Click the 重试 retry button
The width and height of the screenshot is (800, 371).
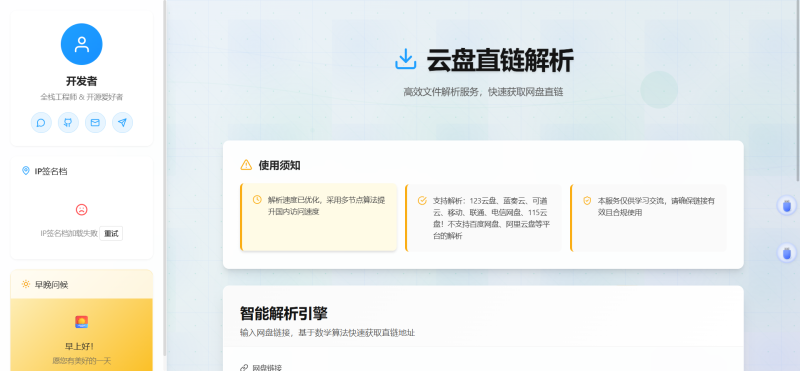111,233
